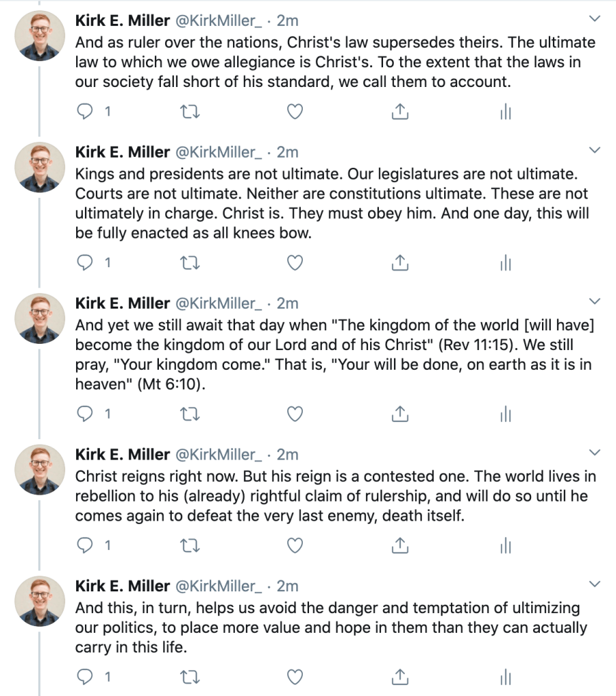The height and width of the screenshot is (696, 616).
Task: Reply to the "ultimizing our politics" tweet
Action: tap(86, 677)
